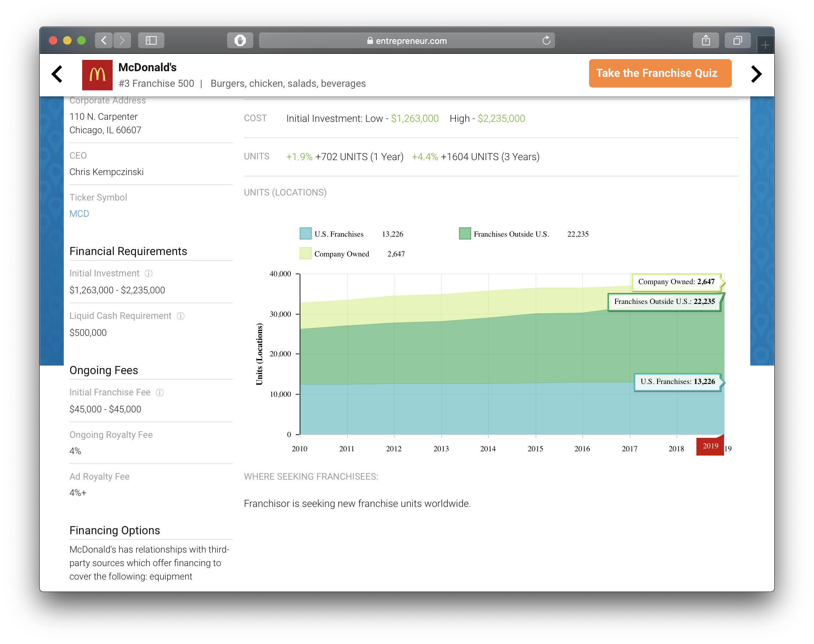
Task: Click the Liquid Cash Requirement info icon
Action: pos(181,316)
